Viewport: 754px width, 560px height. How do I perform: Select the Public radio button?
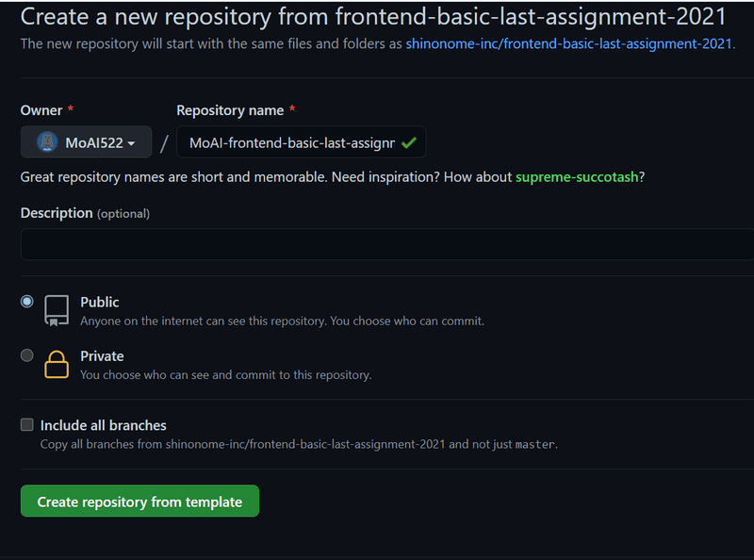27,302
